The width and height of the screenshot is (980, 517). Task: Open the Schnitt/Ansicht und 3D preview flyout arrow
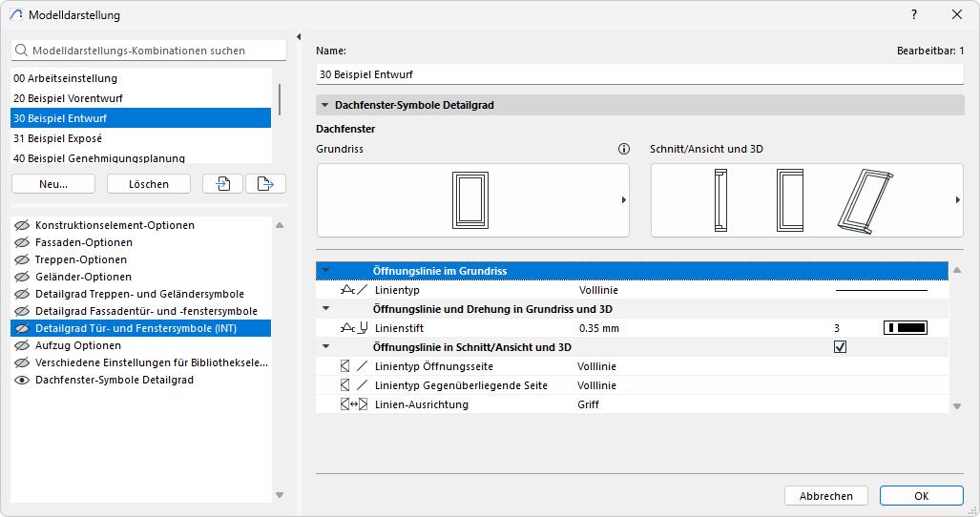(957, 200)
